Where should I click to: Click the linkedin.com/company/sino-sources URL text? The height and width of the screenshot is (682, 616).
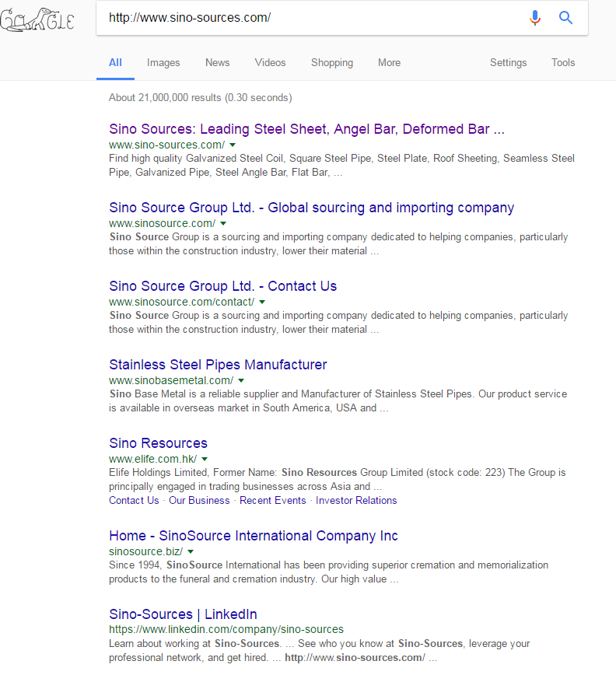[x=226, y=629]
